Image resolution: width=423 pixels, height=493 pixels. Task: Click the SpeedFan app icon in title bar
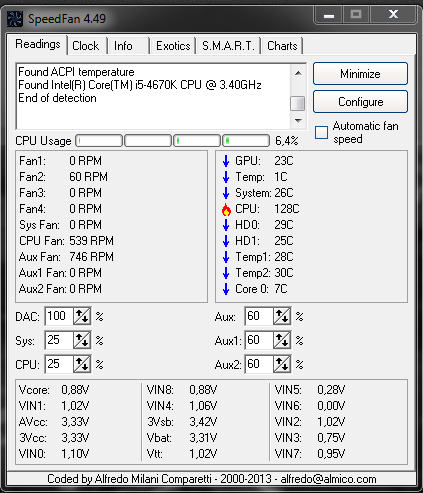(x=15, y=19)
